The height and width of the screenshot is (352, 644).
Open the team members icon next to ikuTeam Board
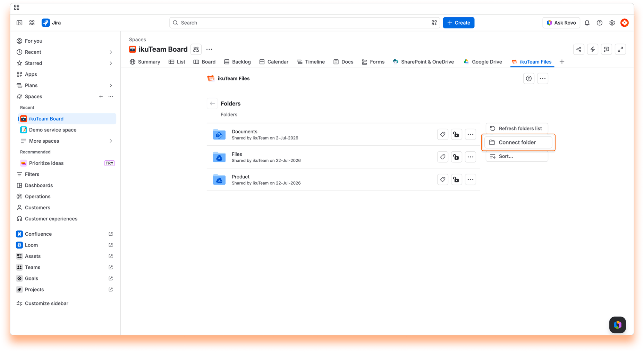click(x=196, y=49)
